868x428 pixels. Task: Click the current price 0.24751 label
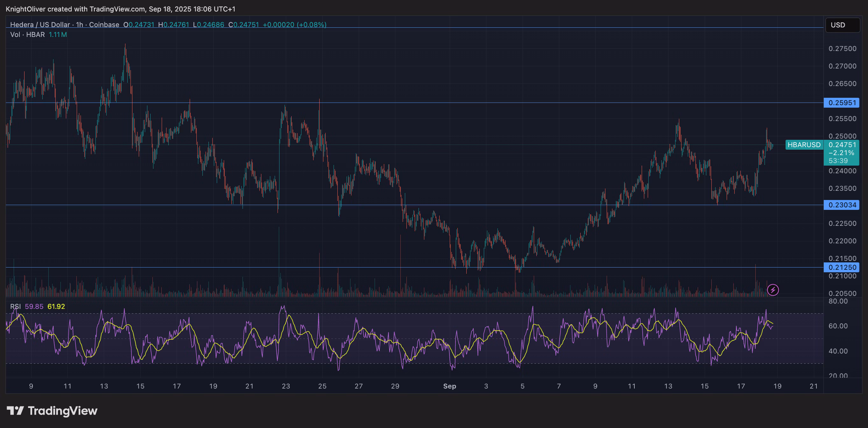[x=842, y=145]
